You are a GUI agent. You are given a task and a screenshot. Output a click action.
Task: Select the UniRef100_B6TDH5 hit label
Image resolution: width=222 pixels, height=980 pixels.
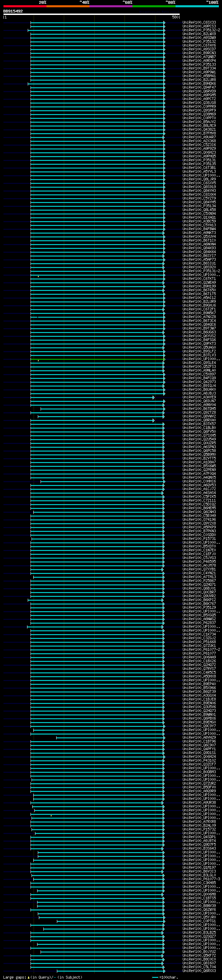[x=199, y=408]
